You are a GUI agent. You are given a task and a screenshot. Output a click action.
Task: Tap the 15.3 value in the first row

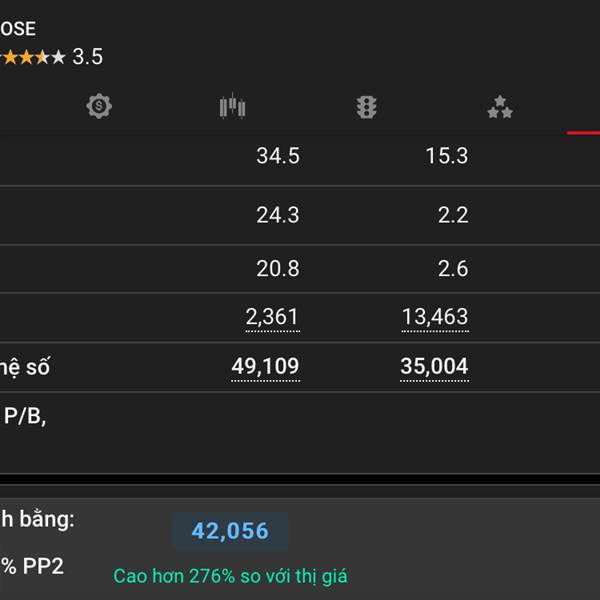click(447, 156)
